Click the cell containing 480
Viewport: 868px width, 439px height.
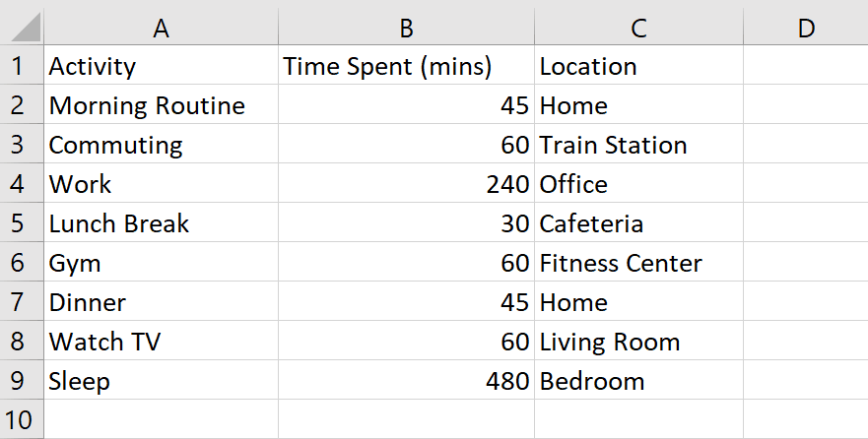406,381
